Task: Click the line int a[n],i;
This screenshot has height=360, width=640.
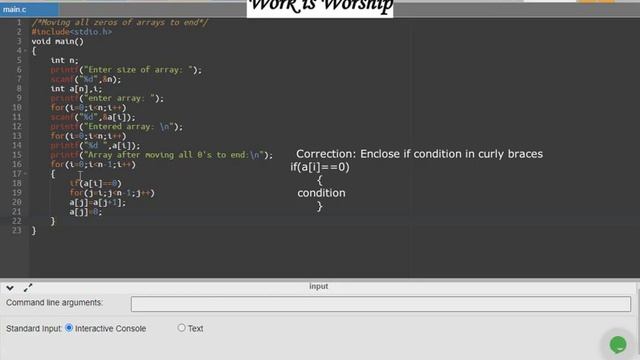Action: coord(76,89)
